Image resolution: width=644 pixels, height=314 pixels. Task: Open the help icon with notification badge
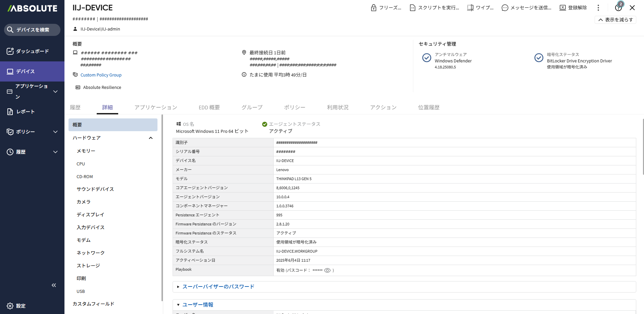(x=618, y=8)
